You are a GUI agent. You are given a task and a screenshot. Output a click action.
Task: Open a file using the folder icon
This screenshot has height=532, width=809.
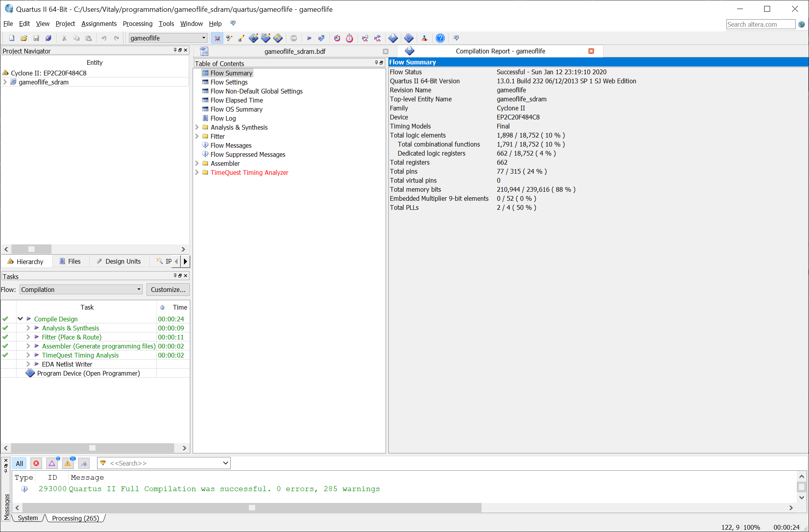[24, 38]
